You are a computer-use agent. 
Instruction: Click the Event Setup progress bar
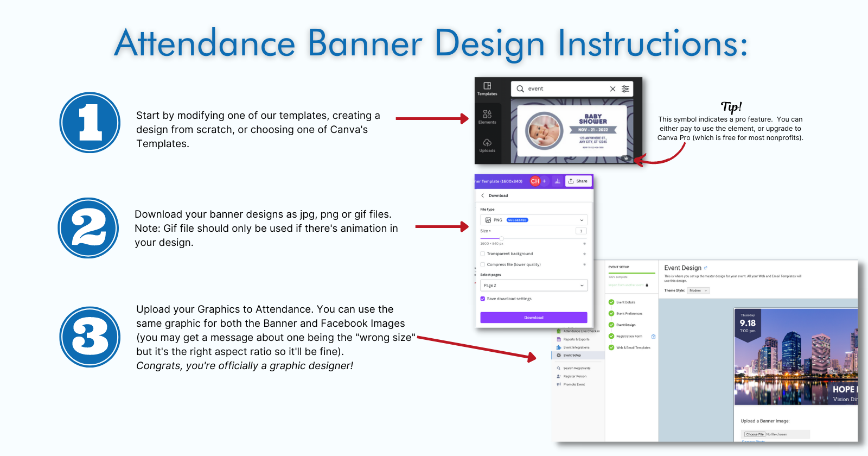(x=631, y=273)
